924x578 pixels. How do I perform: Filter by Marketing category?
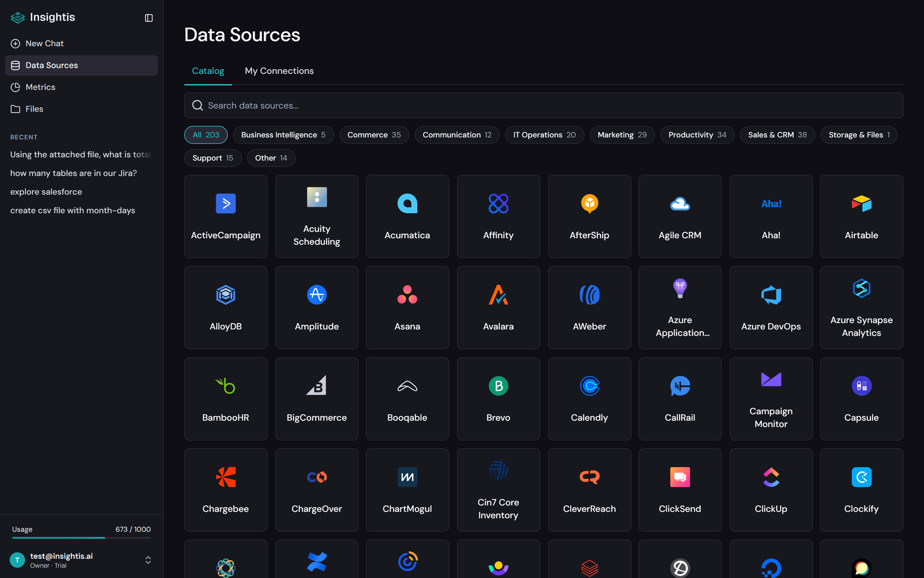[x=622, y=135]
